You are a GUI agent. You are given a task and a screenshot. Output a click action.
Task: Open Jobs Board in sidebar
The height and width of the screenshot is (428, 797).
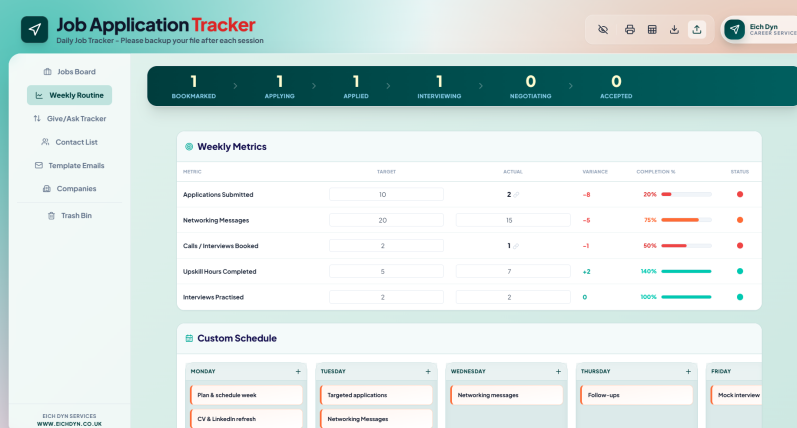point(70,72)
